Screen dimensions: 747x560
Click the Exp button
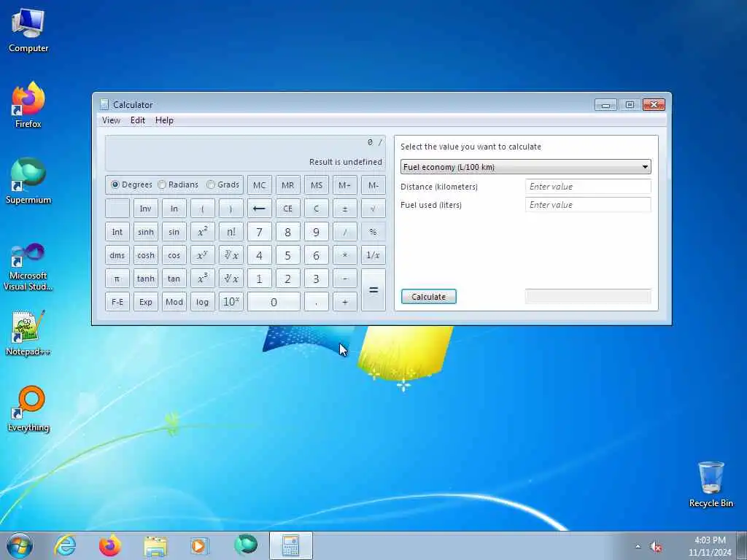pyautogui.click(x=146, y=302)
